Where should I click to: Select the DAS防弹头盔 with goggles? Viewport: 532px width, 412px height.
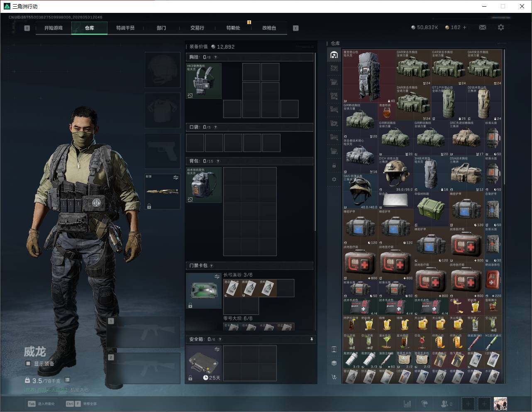pyautogui.click(x=361, y=191)
